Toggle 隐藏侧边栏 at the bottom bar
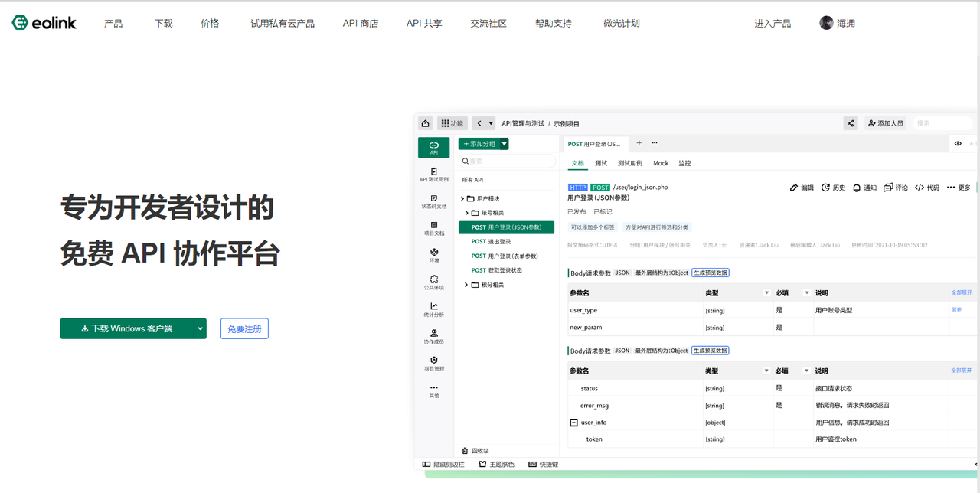This screenshot has width=980, height=493. (444, 464)
